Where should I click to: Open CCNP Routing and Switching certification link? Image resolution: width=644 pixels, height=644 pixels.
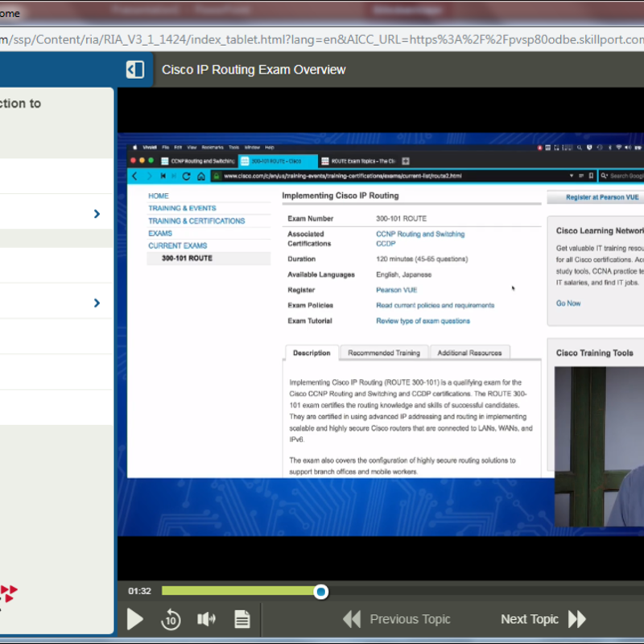(x=420, y=234)
